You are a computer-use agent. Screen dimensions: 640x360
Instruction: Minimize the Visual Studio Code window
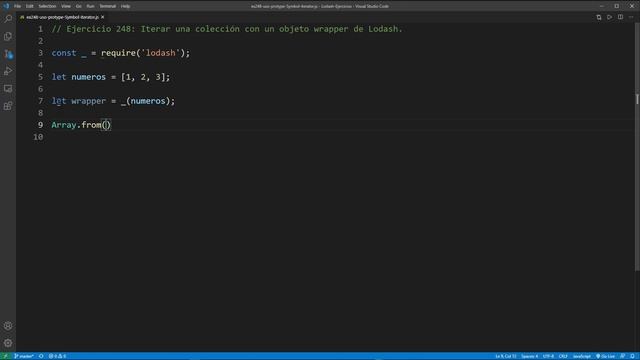(602, 6)
